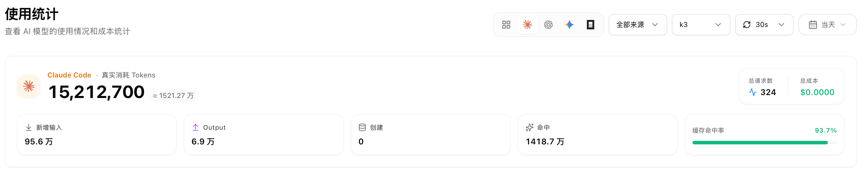The width and height of the screenshot is (868, 179).
Task: Select the all-apps grid view icon
Action: [506, 25]
